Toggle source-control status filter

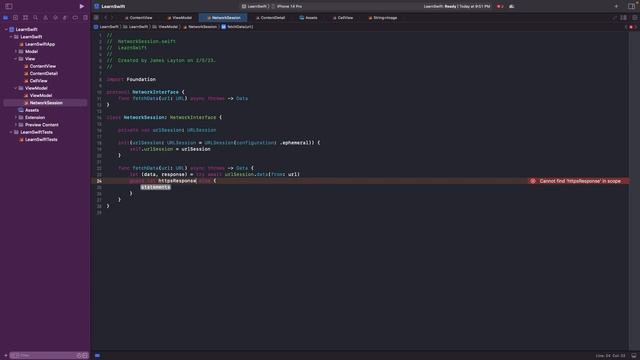tap(85, 356)
